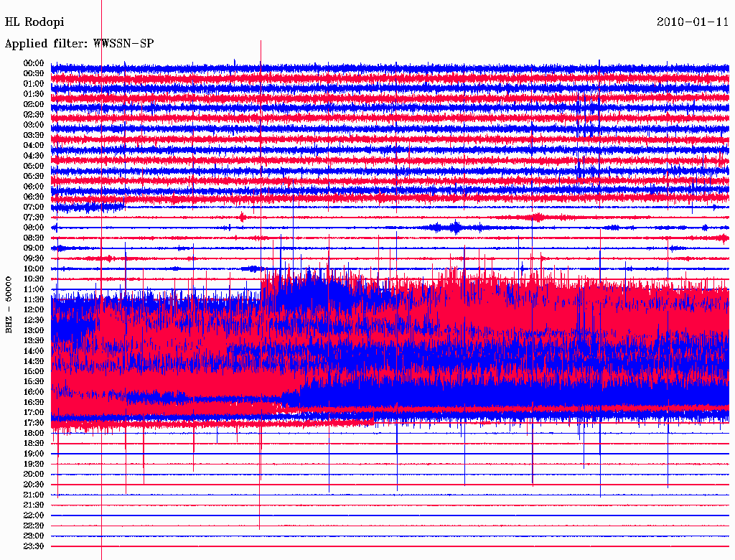
Task: Click the 16:00 time label
Action: (34, 392)
